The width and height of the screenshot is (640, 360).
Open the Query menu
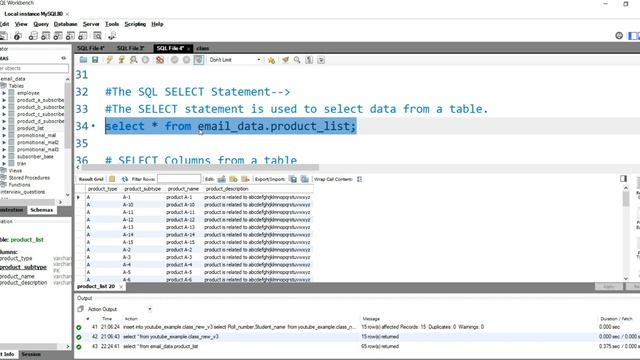[x=41, y=24]
